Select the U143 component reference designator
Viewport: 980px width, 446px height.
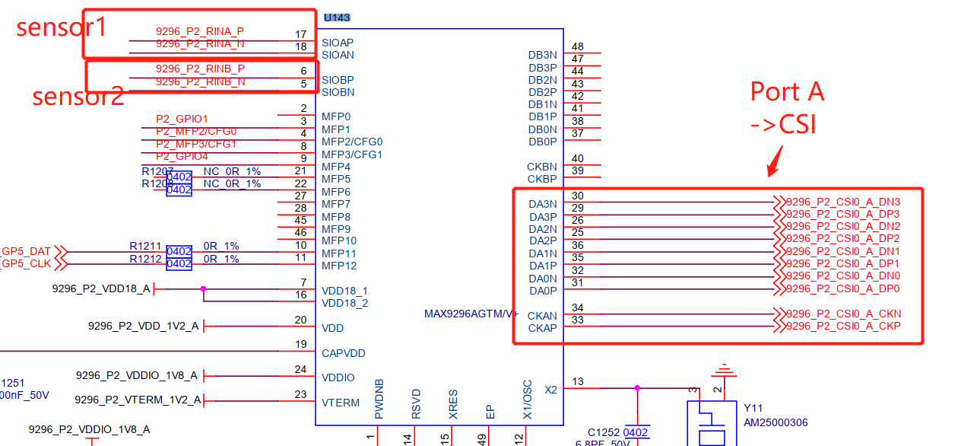pos(337,18)
